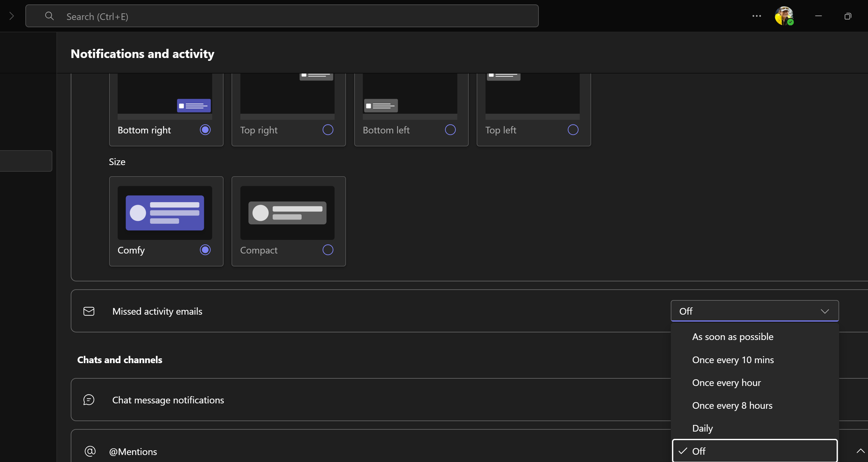This screenshot has height=462, width=868.
Task: Collapse the Missed activity emails dropdown
Action: [825, 311]
